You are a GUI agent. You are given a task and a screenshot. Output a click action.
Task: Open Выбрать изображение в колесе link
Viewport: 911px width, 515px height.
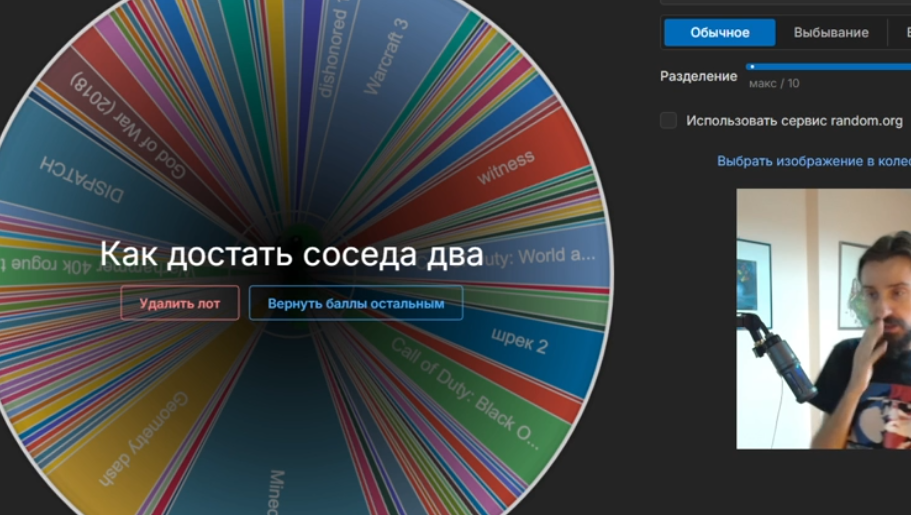tap(813, 161)
